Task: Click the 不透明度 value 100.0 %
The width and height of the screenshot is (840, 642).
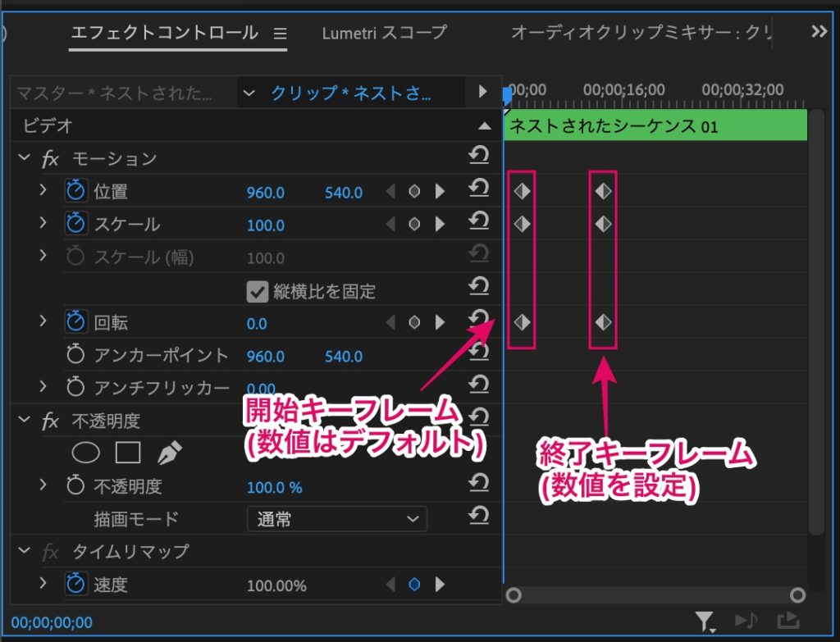Action: tap(274, 488)
